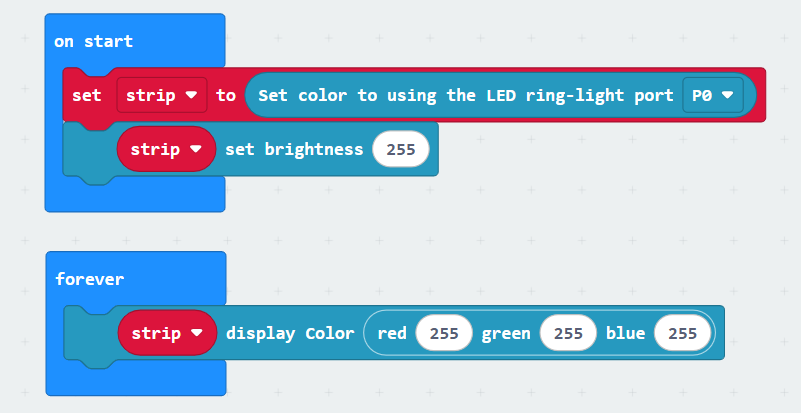Click the display Color block label

click(290, 333)
